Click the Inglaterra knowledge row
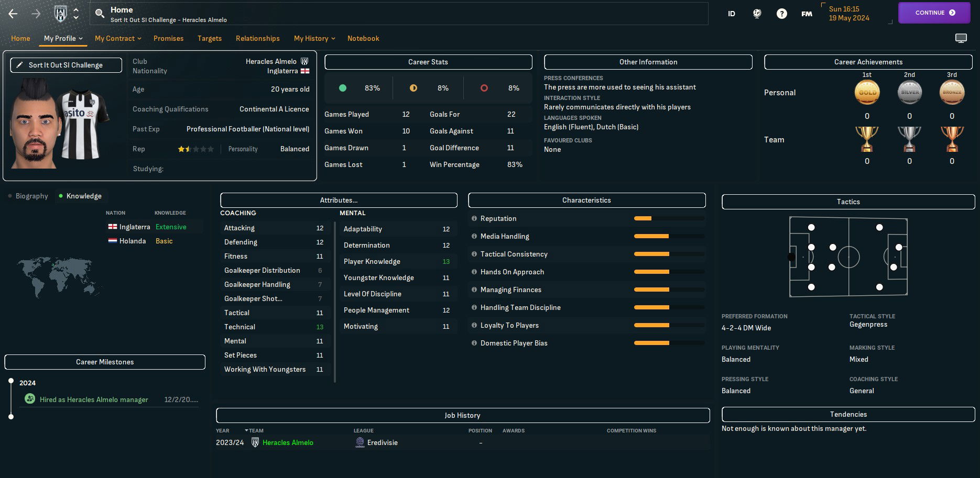This screenshot has width=980, height=478. click(x=154, y=227)
